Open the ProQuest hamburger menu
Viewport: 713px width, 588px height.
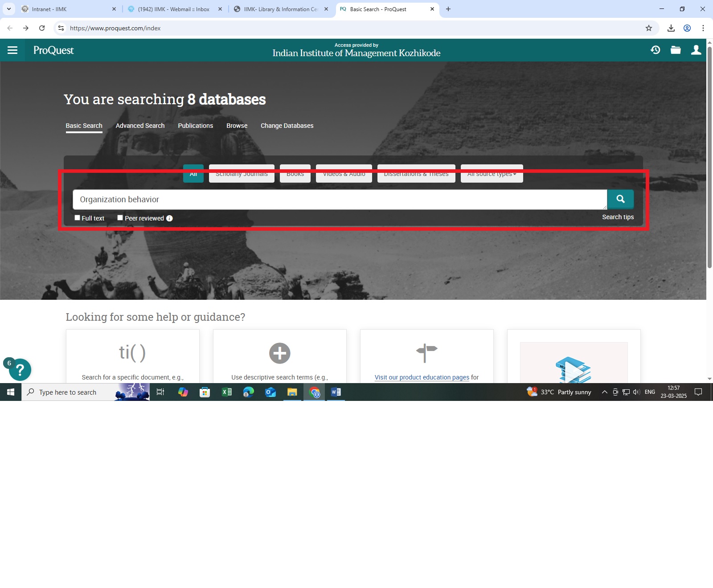pyautogui.click(x=12, y=50)
